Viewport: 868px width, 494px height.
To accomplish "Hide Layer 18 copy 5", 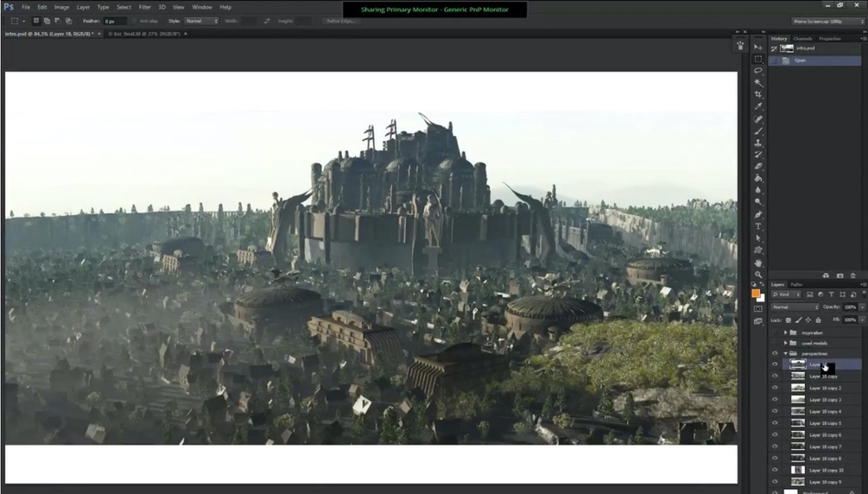I will pyautogui.click(x=775, y=423).
